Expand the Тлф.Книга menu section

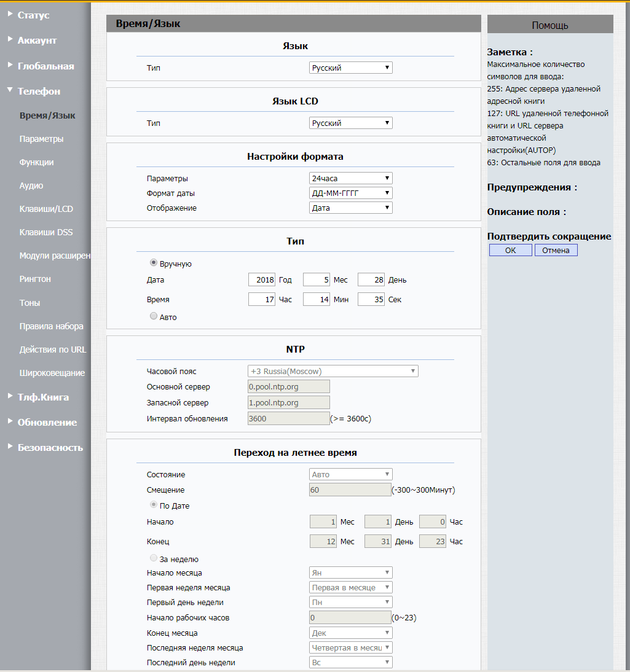(43, 397)
